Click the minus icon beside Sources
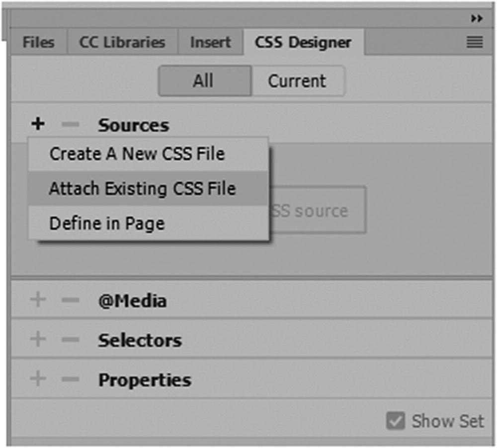The width and height of the screenshot is (497, 448). click(x=71, y=125)
